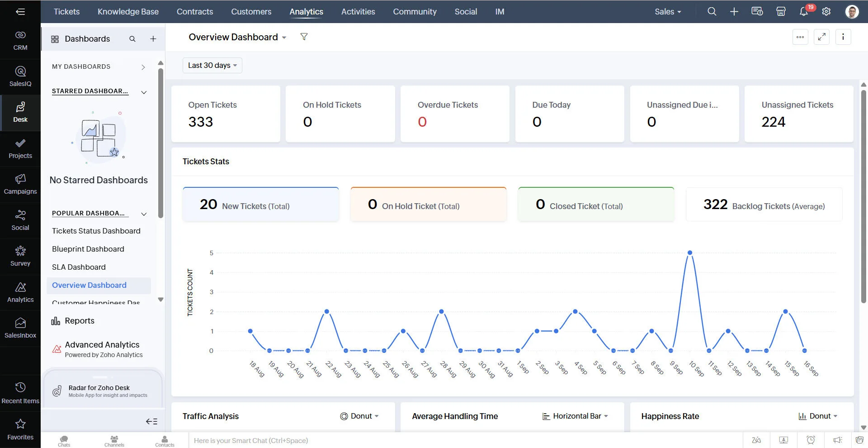Click the setup gear icon
The height and width of the screenshot is (448, 868).
(826, 12)
